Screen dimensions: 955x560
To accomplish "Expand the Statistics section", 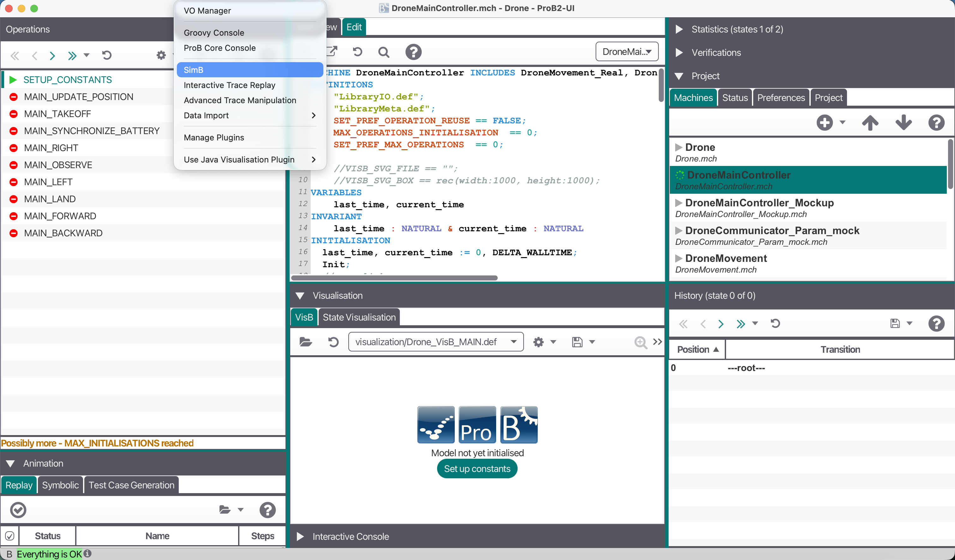I will pyautogui.click(x=679, y=30).
